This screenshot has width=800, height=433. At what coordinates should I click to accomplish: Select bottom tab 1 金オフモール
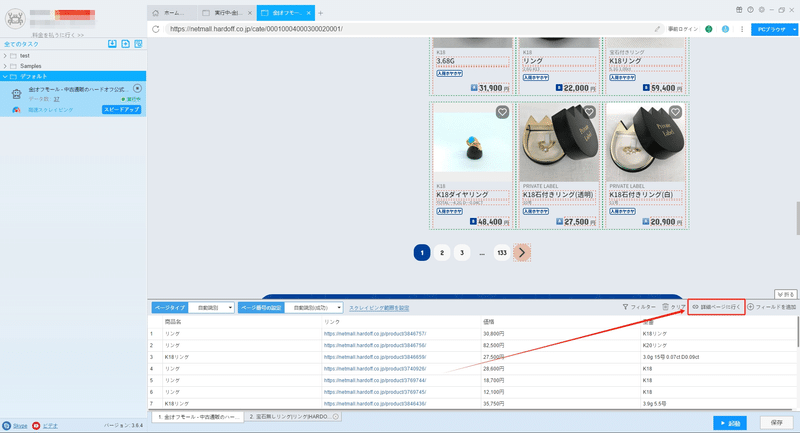pyautogui.click(x=198, y=417)
